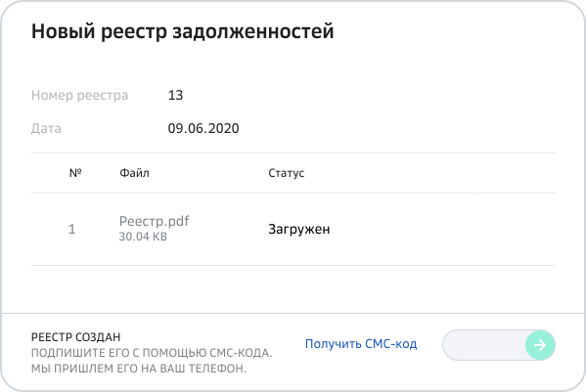
Task: Select the registry number value 13
Action: pyautogui.click(x=175, y=95)
